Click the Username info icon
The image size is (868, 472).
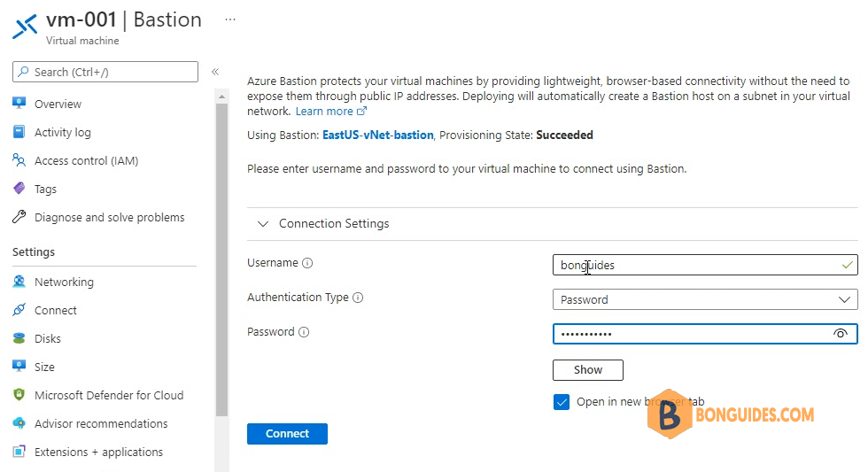[307, 263]
